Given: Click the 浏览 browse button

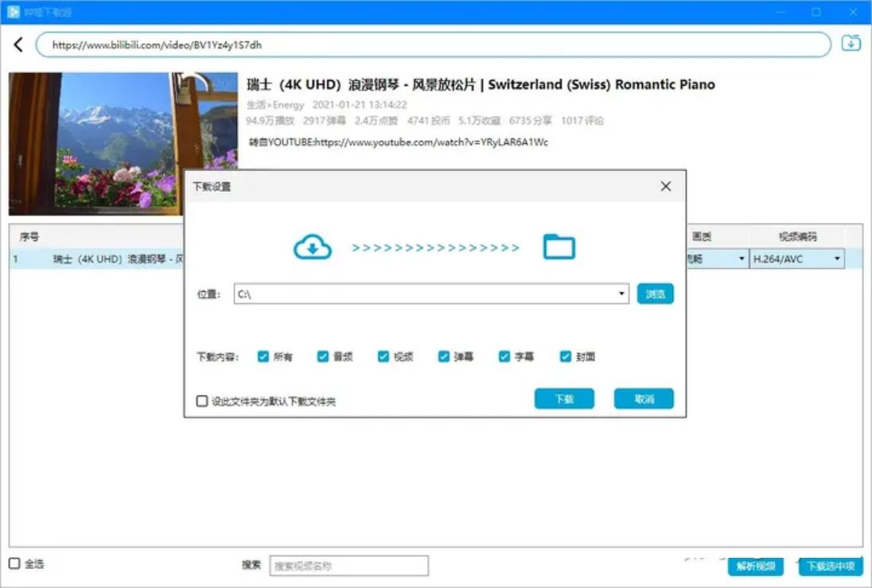Looking at the screenshot, I should click(x=655, y=294).
